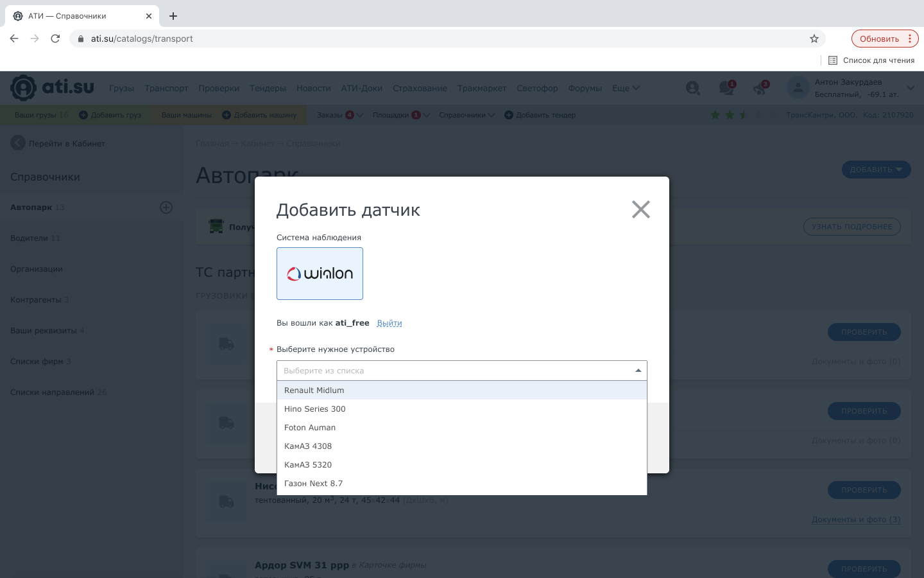Open the Страхование menu item

(420, 89)
